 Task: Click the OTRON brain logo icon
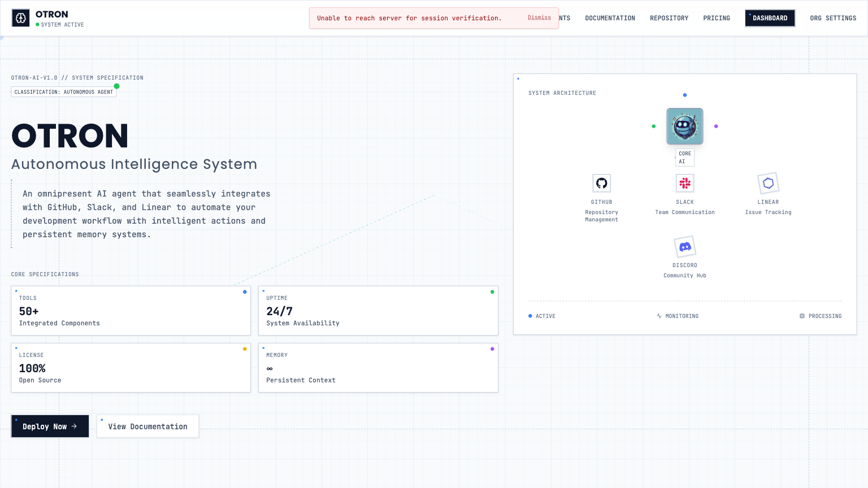point(21,18)
